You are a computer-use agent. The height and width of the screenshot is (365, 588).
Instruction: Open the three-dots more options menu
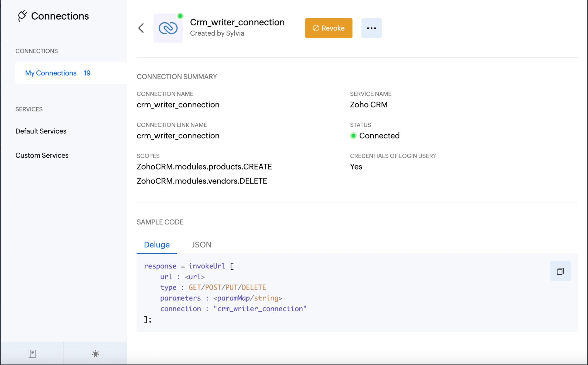(371, 28)
